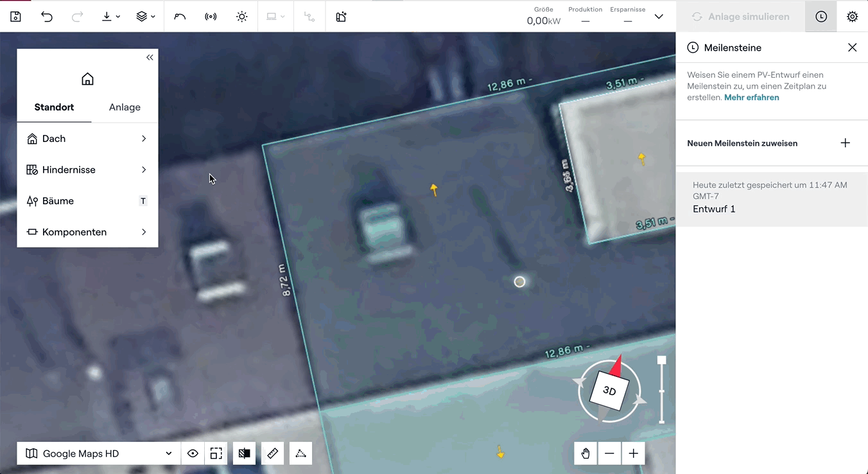Screen dimensions: 868x474
Task: Click the vertical zoom slider handle
Action: 662,360
